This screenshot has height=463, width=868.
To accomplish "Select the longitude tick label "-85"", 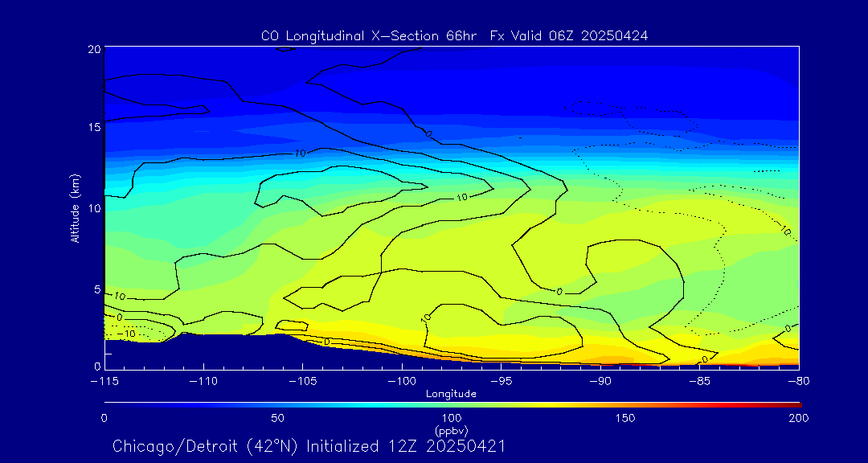I will (699, 382).
